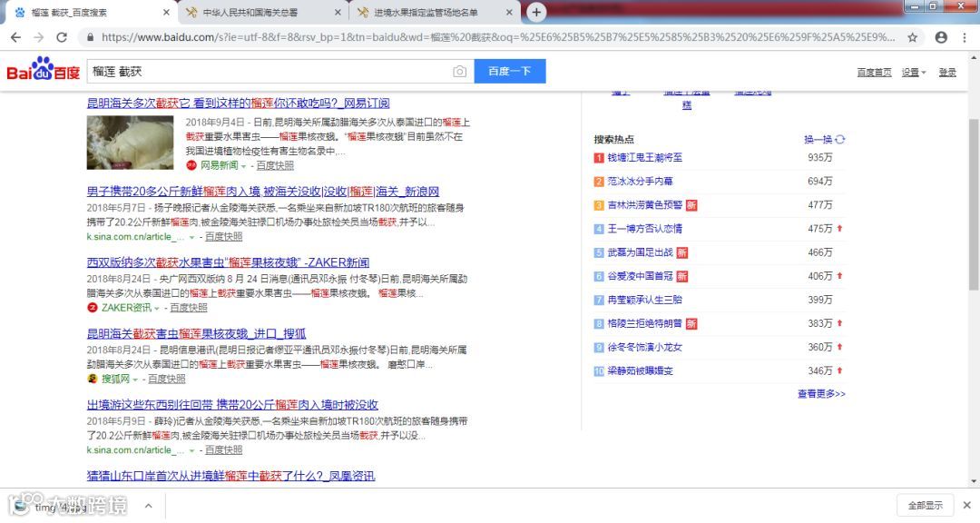The height and width of the screenshot is (523, 980).
Task: Open result 男子携带20多公斤新鲜榴莲肉入境
Action: click(x=263, y=192)
